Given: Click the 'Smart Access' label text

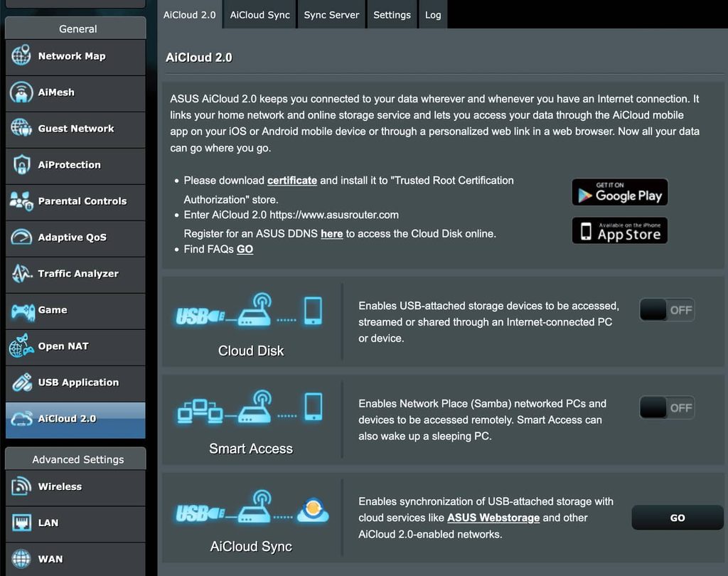Looking at the screenshot, I should (x=251, y=448).
